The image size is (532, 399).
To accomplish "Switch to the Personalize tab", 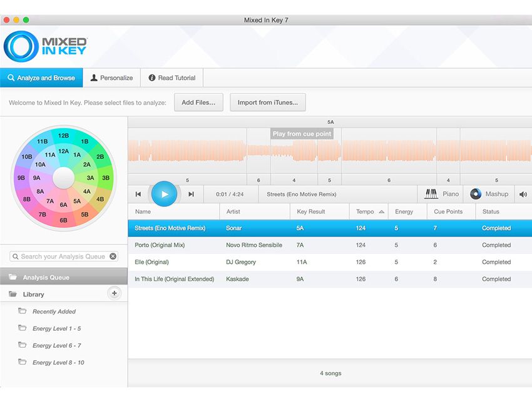I will (x=111, y=78).
